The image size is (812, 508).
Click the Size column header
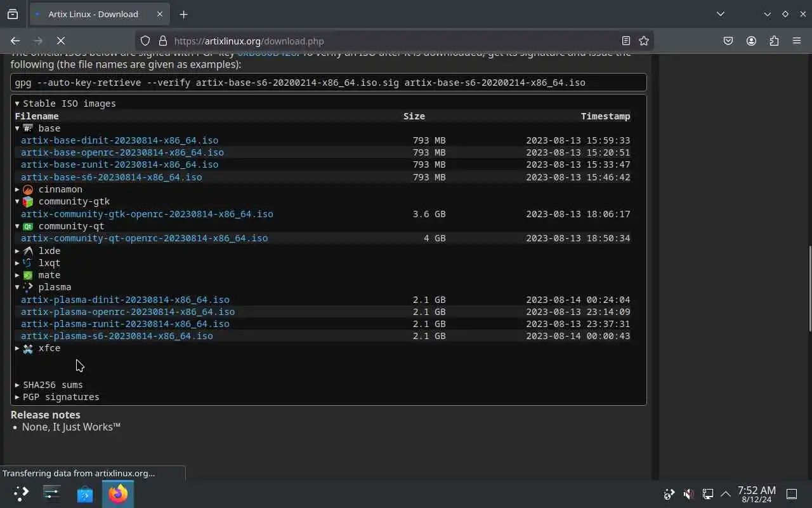[414, 116]
